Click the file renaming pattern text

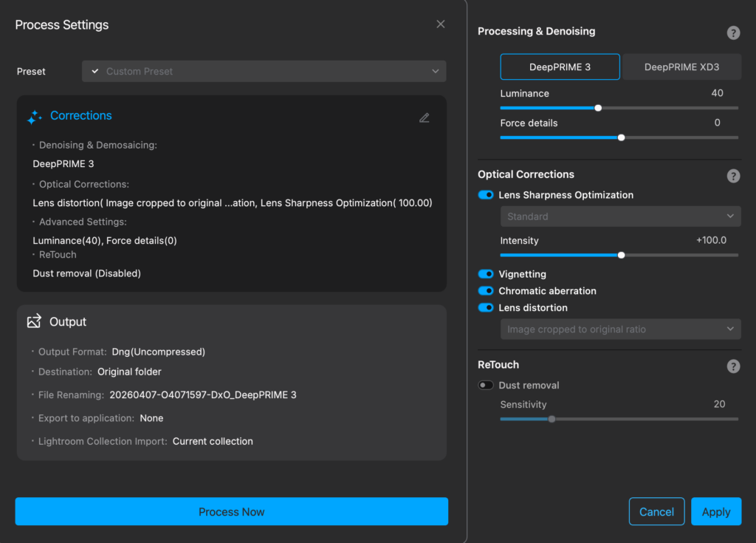[203, 395]
